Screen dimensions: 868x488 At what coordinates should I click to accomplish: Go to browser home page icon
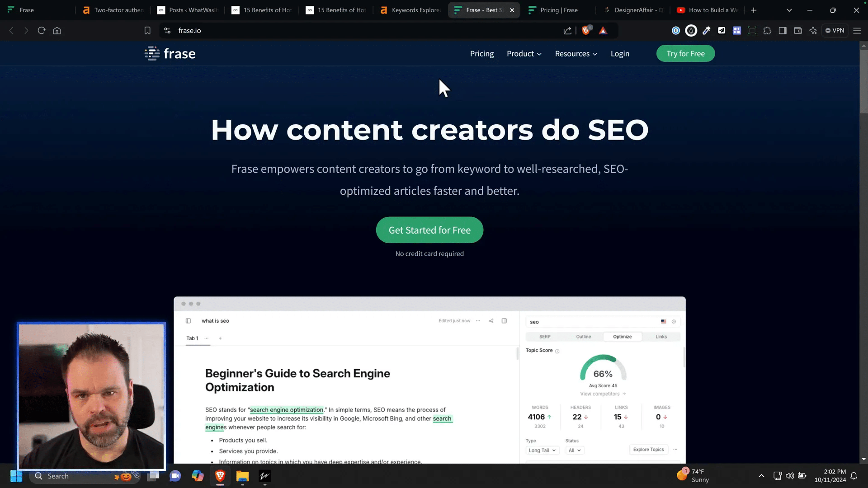(57, 30)
